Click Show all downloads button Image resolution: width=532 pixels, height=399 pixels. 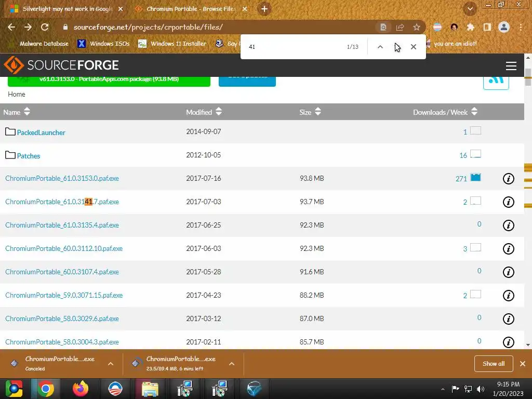494,364
